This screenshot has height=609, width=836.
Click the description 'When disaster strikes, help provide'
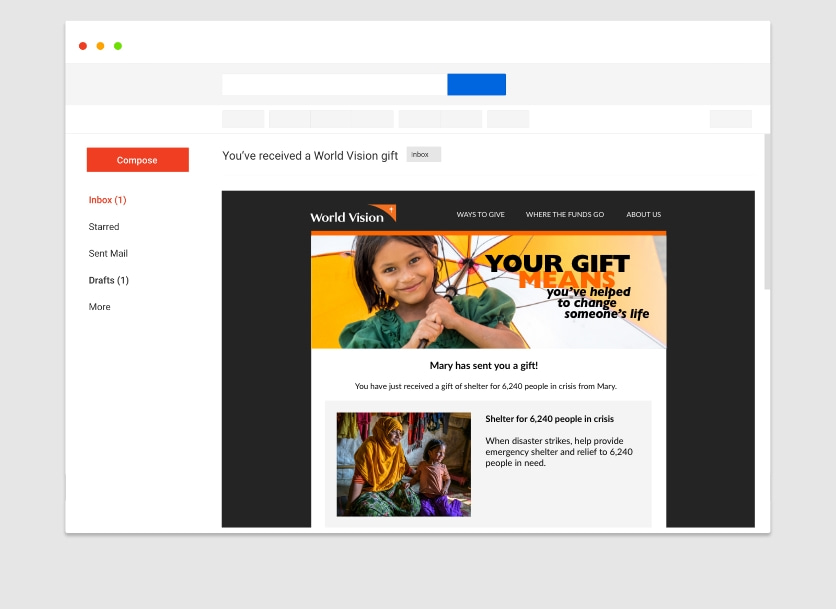coord(559,452)
